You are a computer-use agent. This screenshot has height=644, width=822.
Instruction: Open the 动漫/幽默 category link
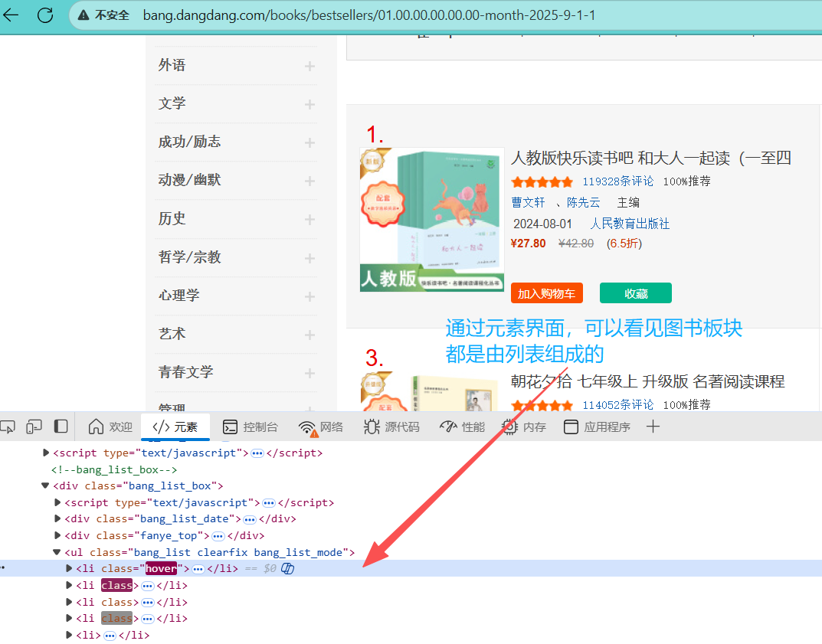pyautogui.click(x=189, y=180)
